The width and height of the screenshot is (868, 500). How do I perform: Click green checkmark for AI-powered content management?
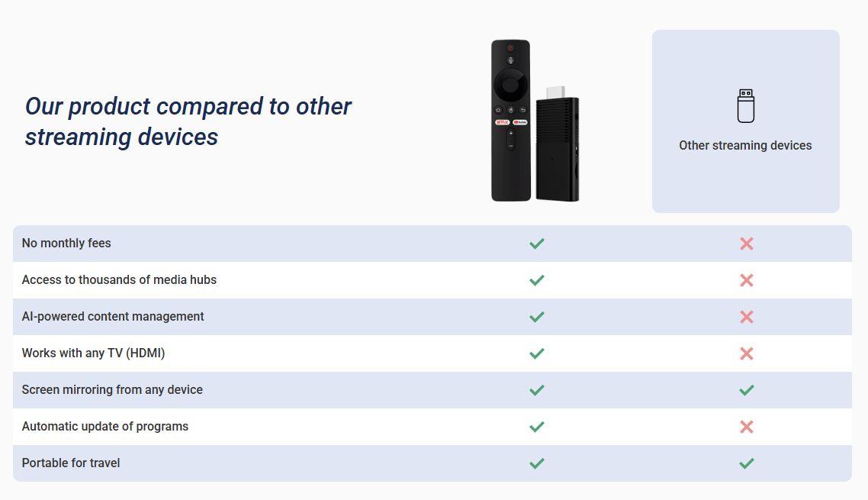coord(536,317)
